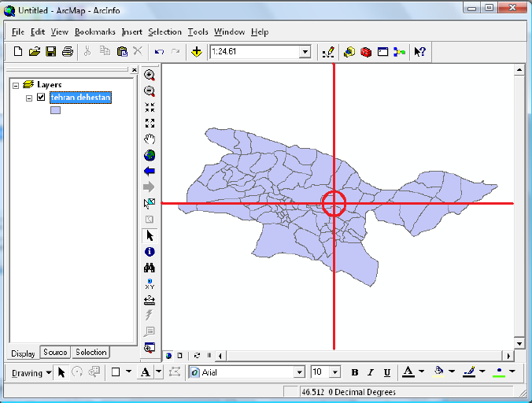Image resolution: width=532 pixels, height=403 pixels.
Task: Open the Insert menu
Action: [131, 32]
